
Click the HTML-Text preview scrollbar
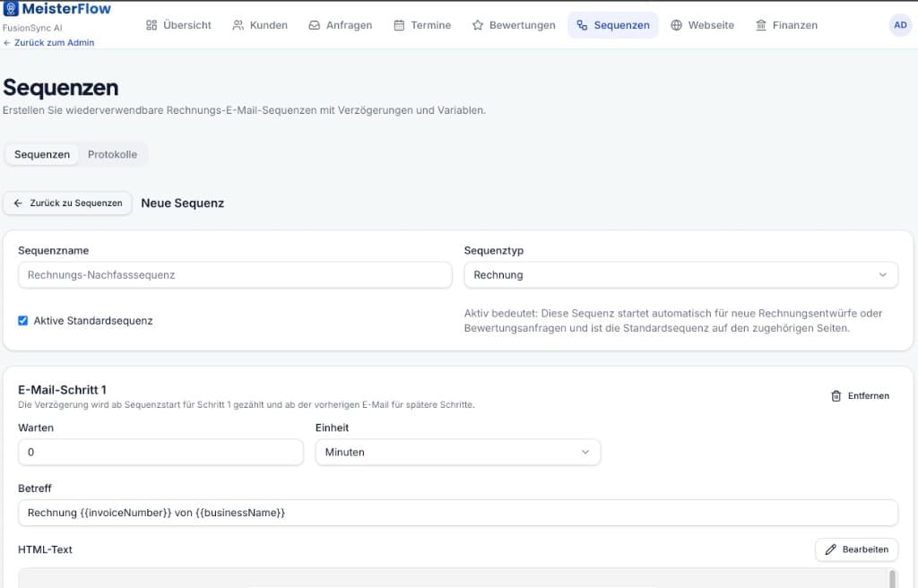tap(892, 579)
